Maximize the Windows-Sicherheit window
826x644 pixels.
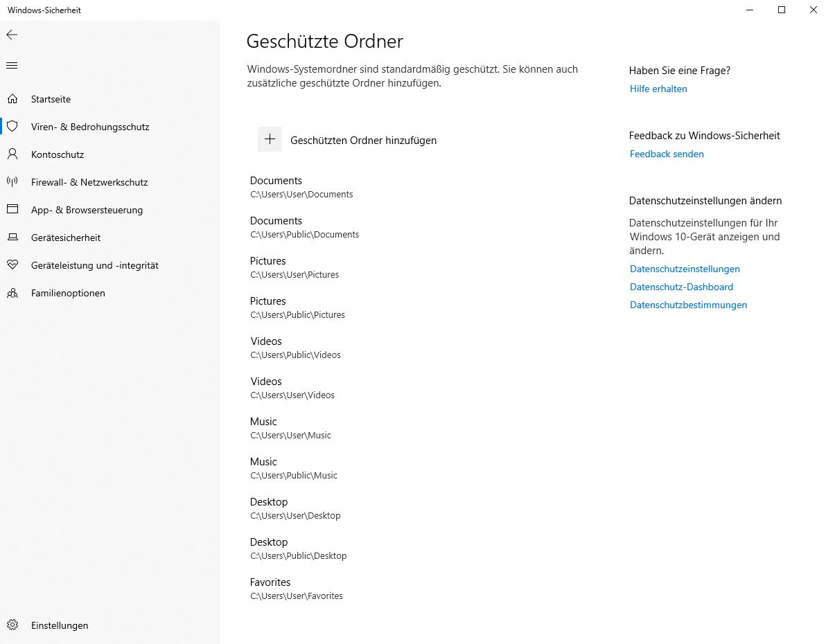[x=782, y=10]
